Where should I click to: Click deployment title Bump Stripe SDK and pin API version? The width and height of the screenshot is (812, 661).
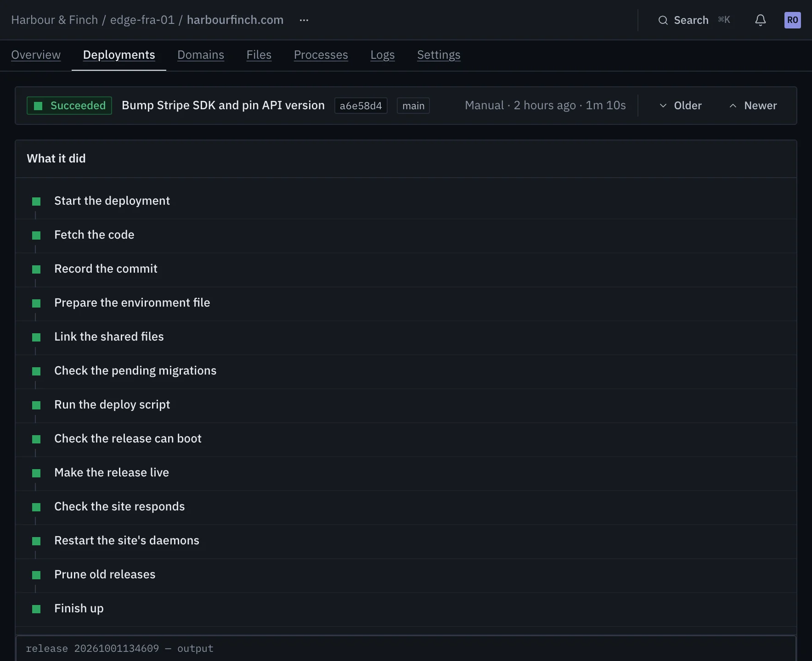coord(223,106)
